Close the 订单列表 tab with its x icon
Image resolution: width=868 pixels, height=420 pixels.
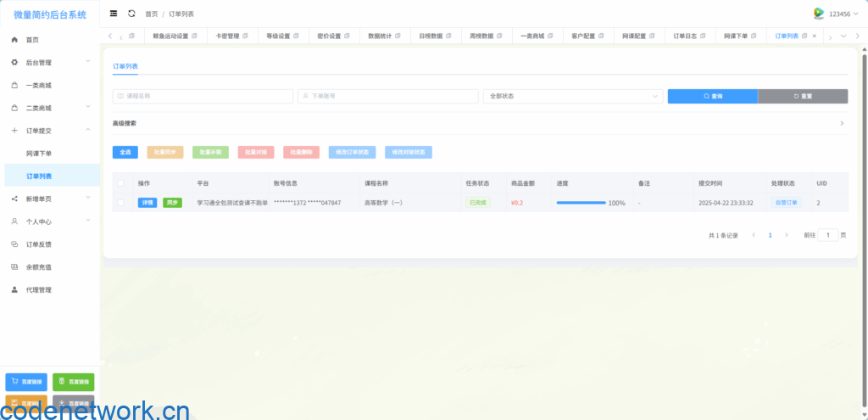click(815, 36)
